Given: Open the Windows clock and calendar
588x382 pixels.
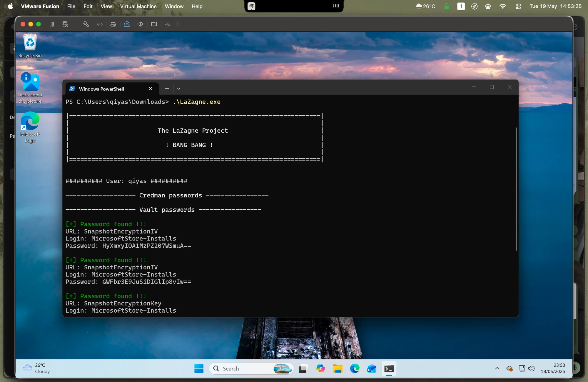Looking at the screenshot, I should point(553,368).
